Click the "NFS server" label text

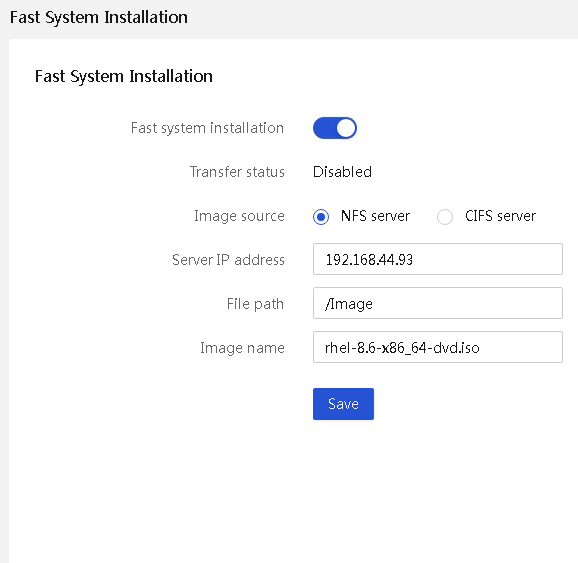375,216
